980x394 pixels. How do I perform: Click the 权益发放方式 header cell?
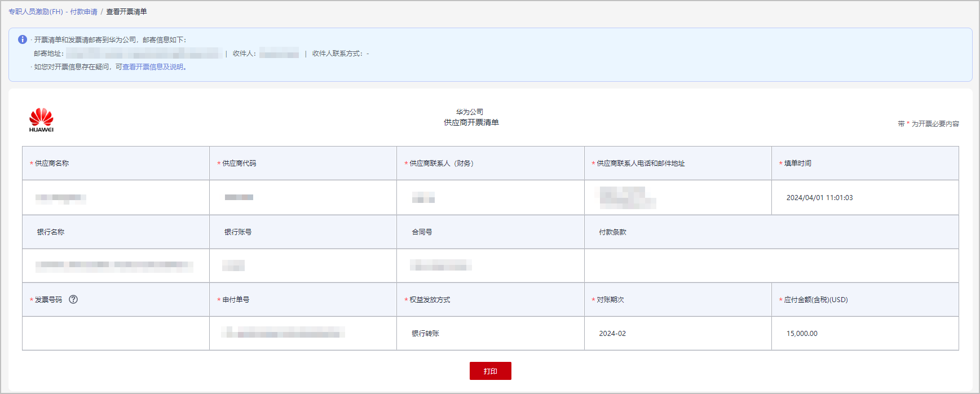pos(491,300)
